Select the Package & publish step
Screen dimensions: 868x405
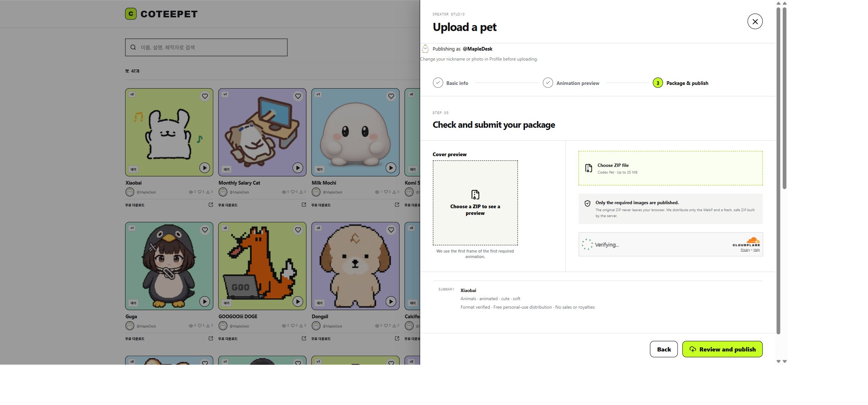680,83
